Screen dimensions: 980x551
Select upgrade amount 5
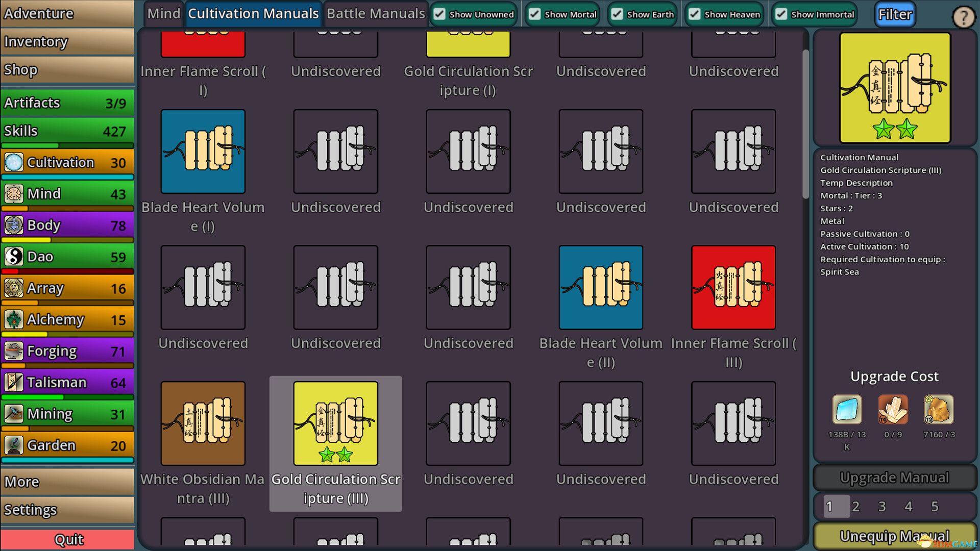point(935,507)
